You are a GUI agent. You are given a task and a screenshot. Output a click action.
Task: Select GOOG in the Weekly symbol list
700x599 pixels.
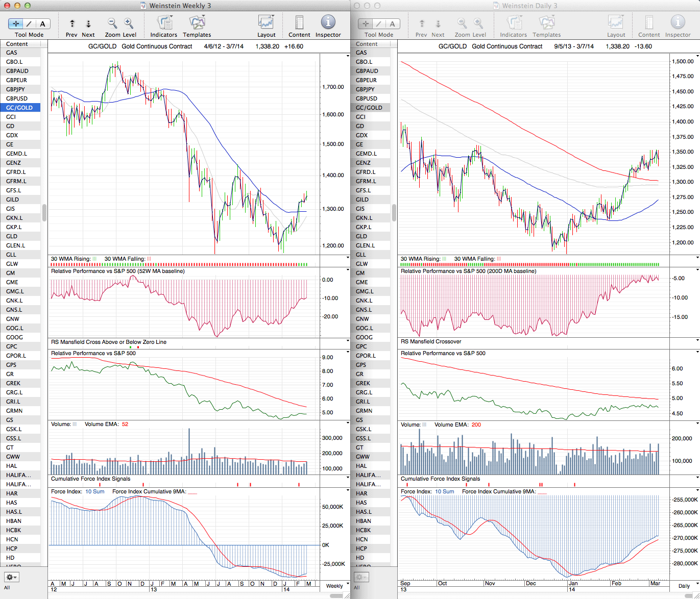coord(14,337)
